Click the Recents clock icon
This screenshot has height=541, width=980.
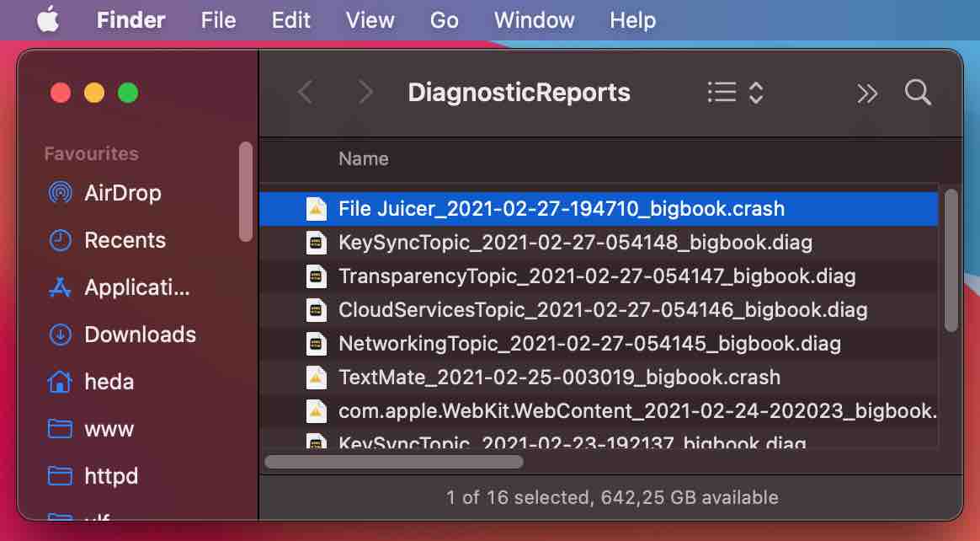(x=60, y=240)
